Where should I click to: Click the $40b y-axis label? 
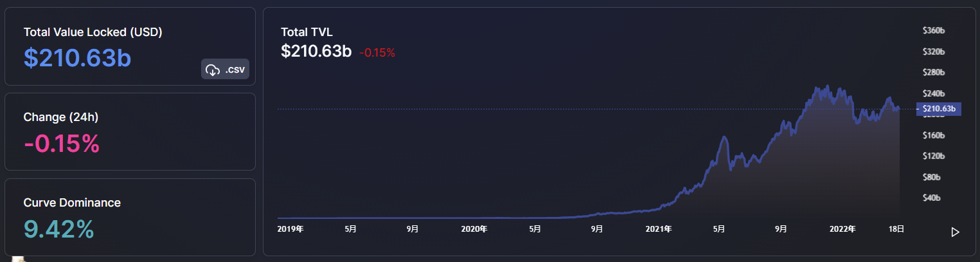[932, 198]
